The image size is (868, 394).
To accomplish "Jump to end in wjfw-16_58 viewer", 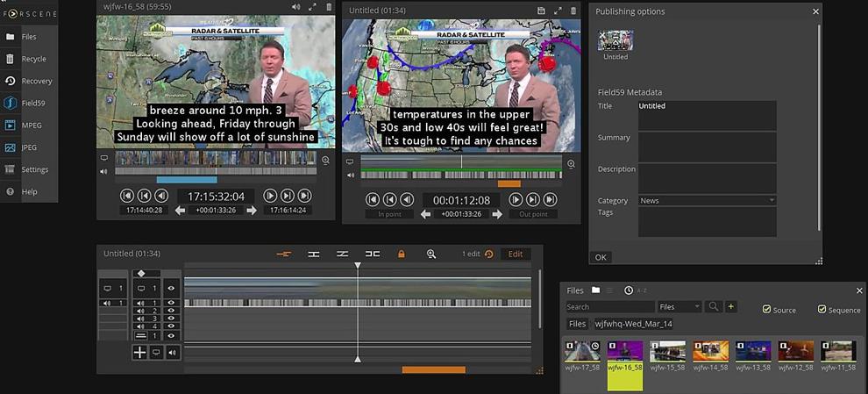I will [304, 195].
